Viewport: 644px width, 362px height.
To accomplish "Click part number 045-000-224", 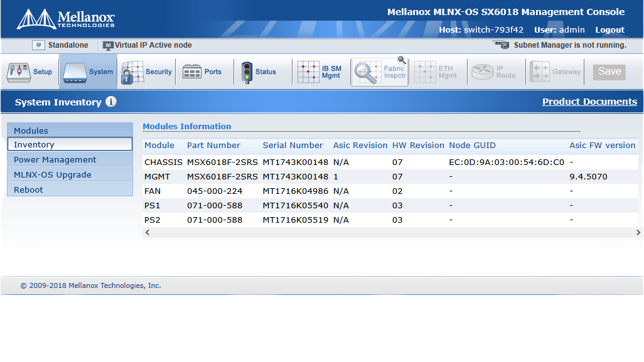I will point(215,191).
